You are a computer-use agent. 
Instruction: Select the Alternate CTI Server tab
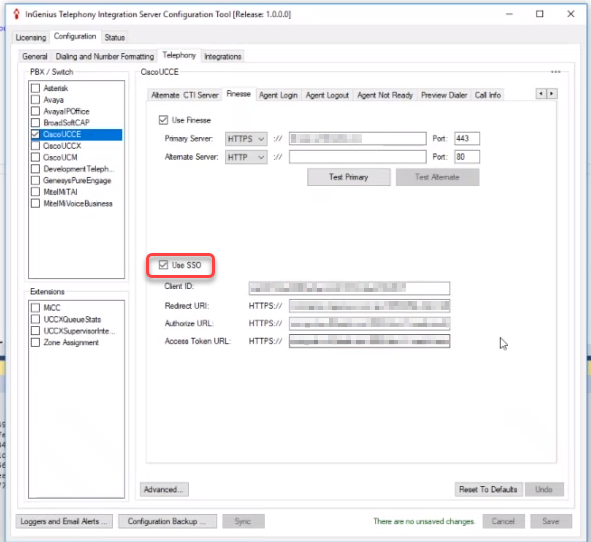click(x=185, y=95)
